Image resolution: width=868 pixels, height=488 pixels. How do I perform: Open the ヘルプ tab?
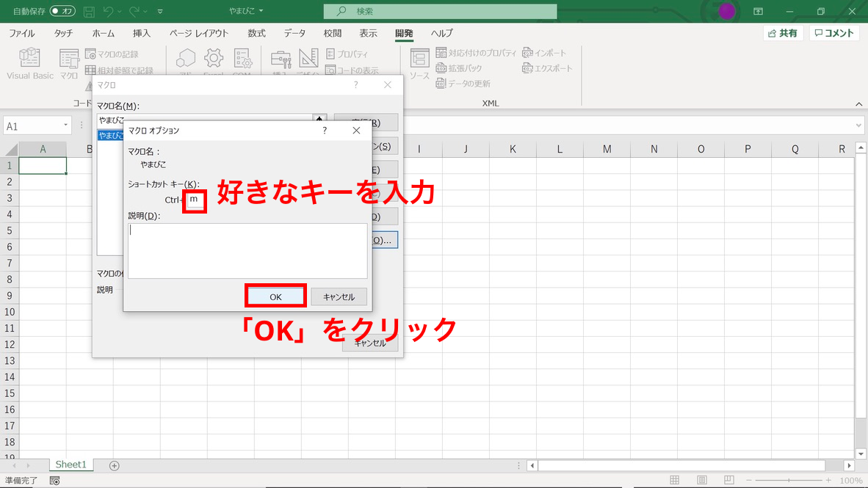click(x=442, y=33)
